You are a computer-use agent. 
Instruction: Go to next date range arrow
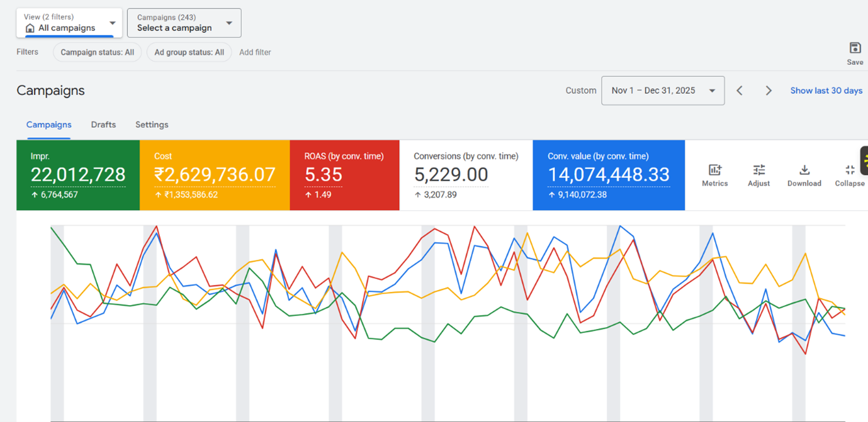[769, 91]
